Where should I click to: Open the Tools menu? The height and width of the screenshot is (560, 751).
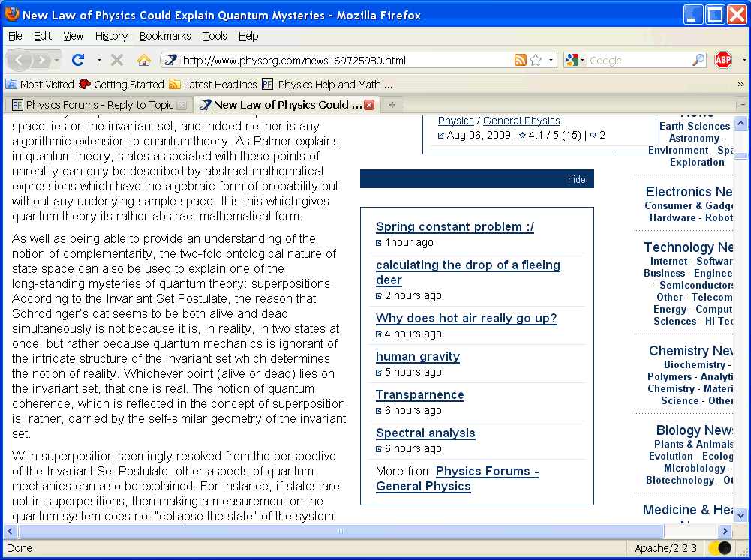tap(215, 36)
